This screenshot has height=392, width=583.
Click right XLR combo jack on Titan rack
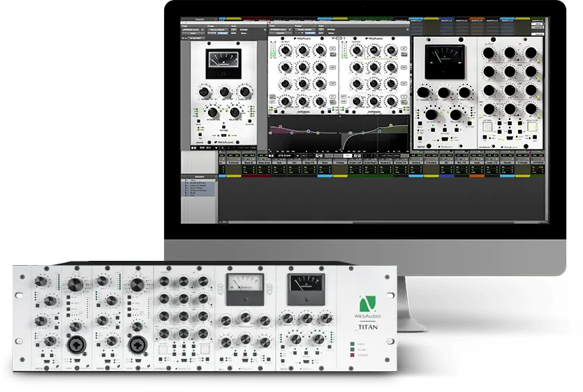pos(138,345)
